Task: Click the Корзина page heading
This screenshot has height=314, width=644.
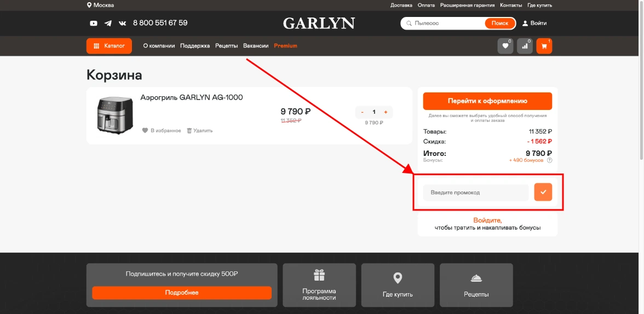Action: [x=114, y=75]
